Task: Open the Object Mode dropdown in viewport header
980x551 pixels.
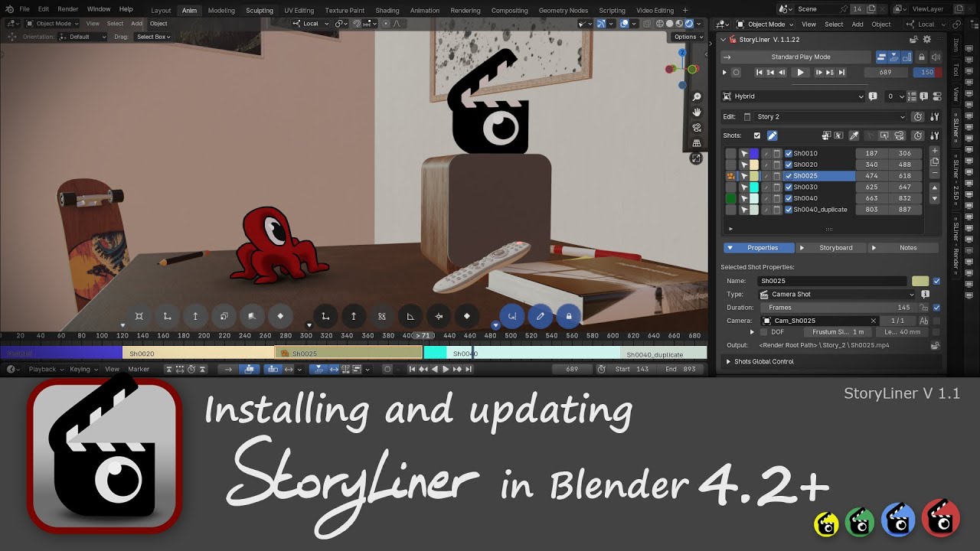Action: [x=52, y=24]
